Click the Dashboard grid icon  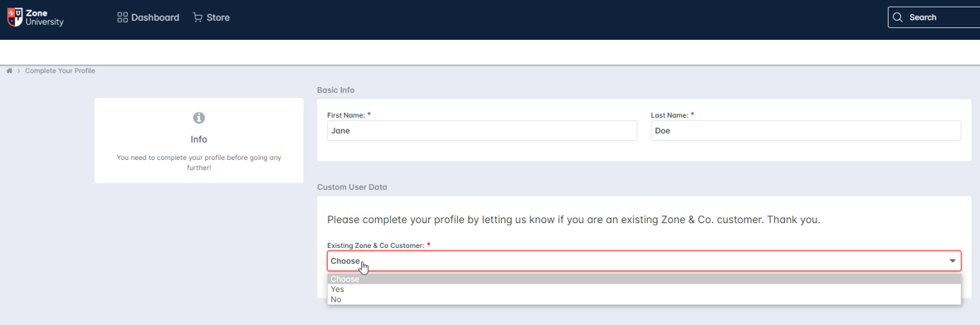(x=123, y=17)
